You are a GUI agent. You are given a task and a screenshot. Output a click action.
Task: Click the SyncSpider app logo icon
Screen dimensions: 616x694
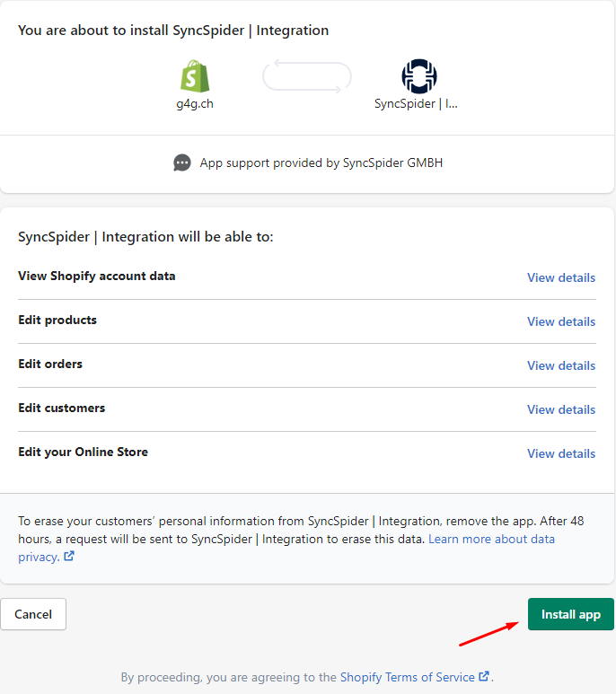pos(419,76)
